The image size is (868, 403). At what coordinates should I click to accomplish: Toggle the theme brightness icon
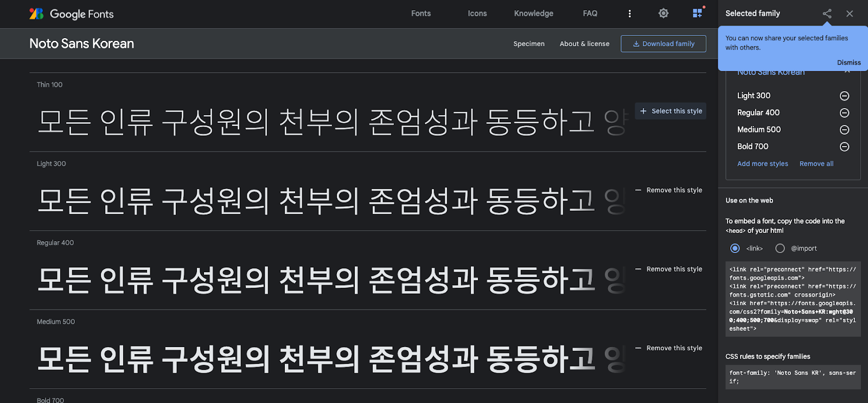click(x=663, y=14)
